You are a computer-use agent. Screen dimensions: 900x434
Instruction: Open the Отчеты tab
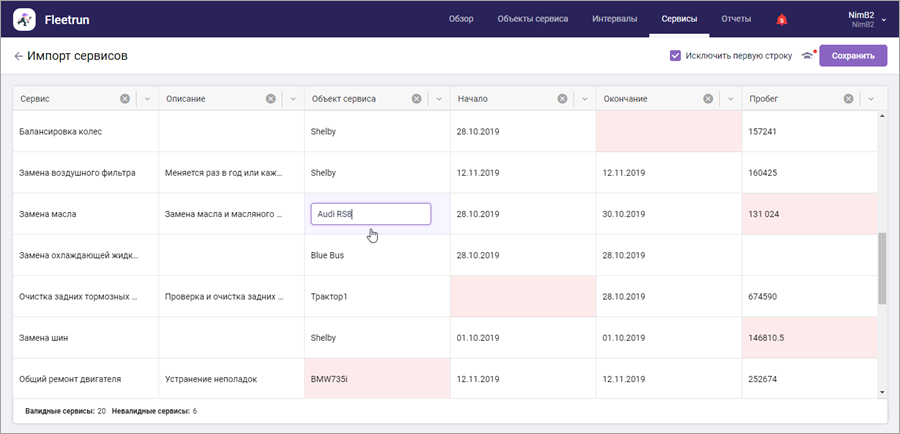[736, 19]
